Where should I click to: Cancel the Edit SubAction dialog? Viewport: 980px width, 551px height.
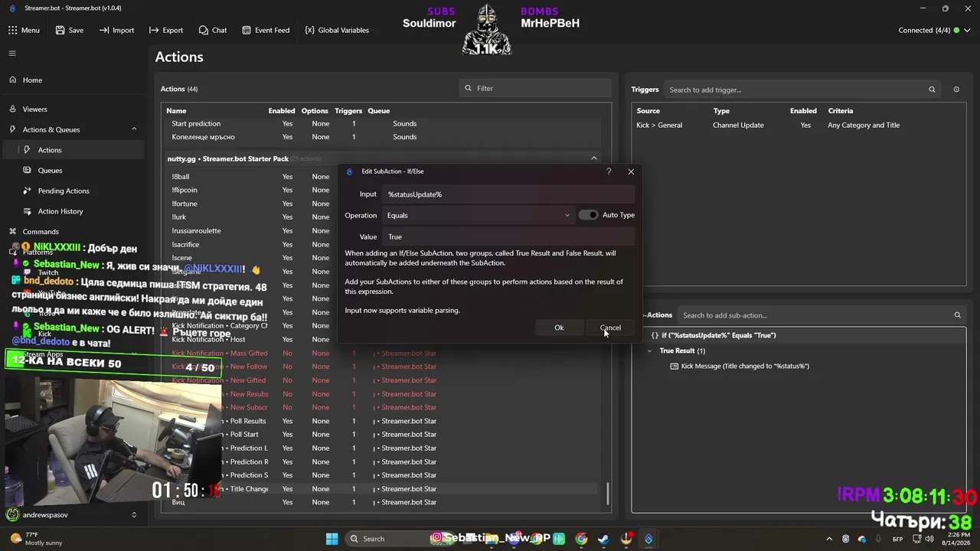(610, 328)
